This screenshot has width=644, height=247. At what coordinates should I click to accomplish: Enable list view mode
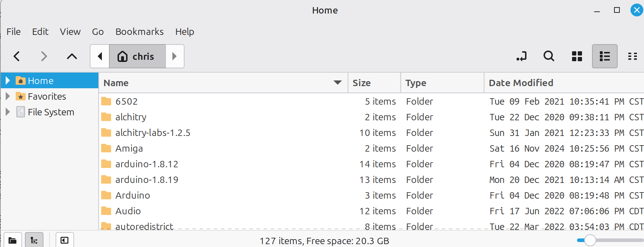pos(604,56)
